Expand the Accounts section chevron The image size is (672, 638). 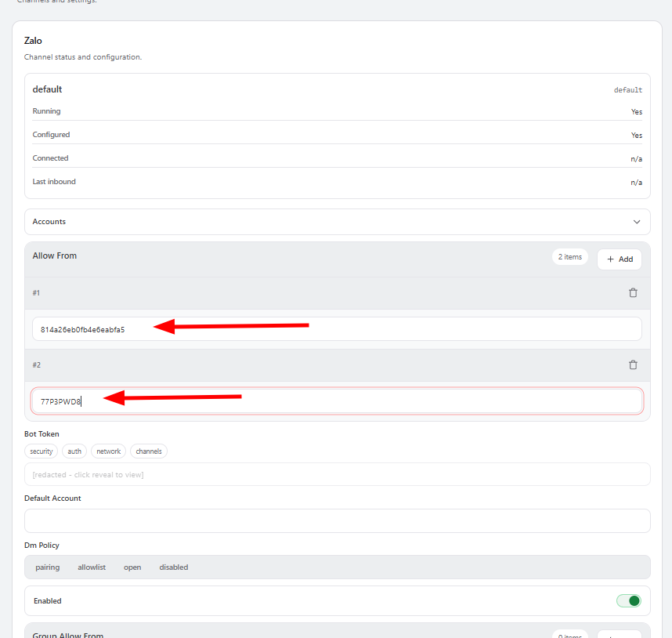(637, 222)
